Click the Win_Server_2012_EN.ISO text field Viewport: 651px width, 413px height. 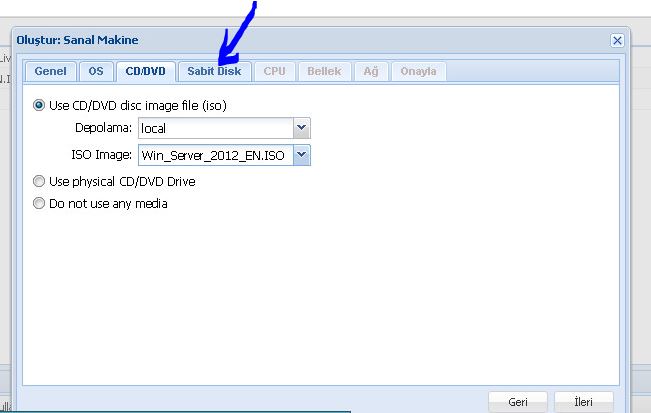coord(215,155)
